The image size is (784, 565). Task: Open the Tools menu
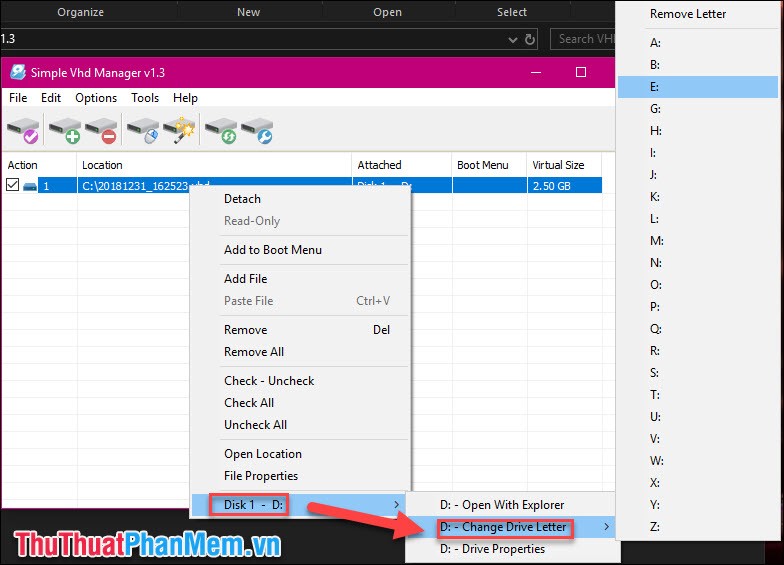[x=145, y=98]
